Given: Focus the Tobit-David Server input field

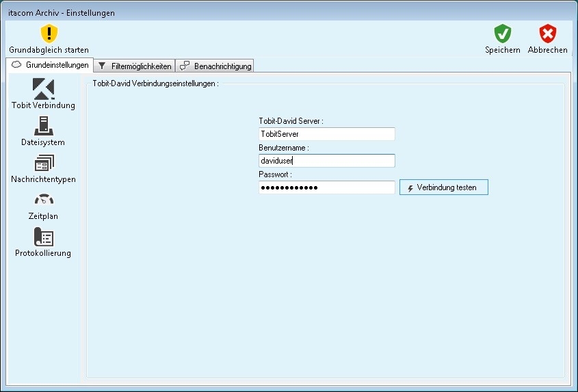Looking at the screenshot, I should pos(326,134).
